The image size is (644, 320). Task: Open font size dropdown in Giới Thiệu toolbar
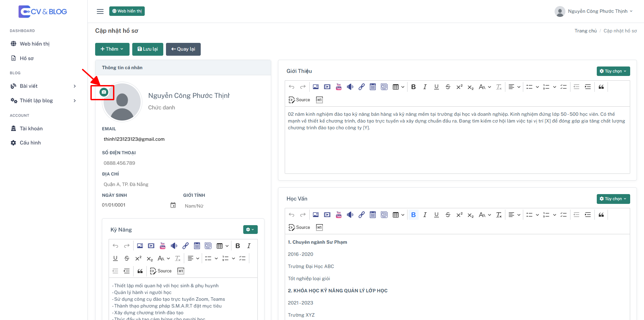485,87
